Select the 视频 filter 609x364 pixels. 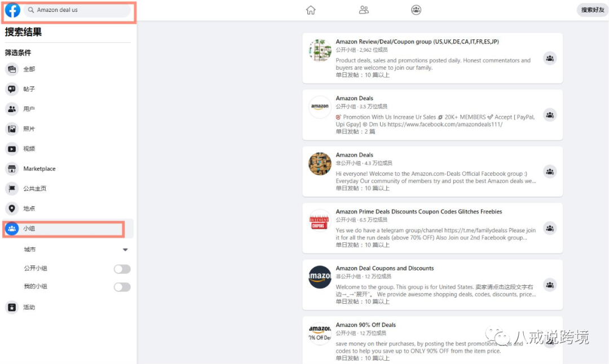(x=68, y=149)
